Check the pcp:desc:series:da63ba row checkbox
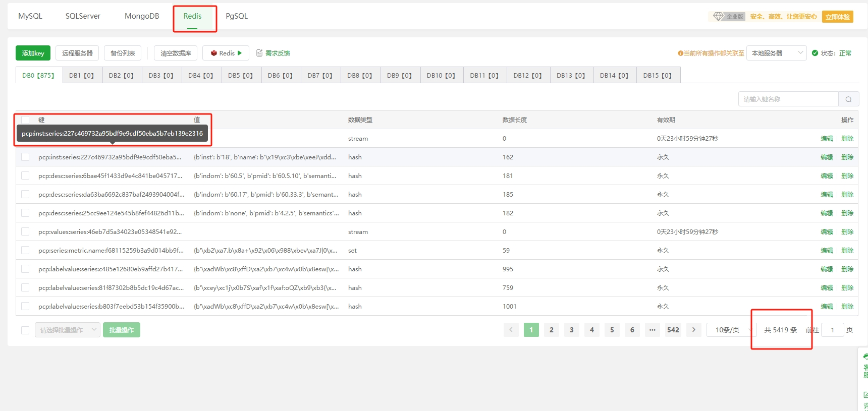 click(25, 194)
